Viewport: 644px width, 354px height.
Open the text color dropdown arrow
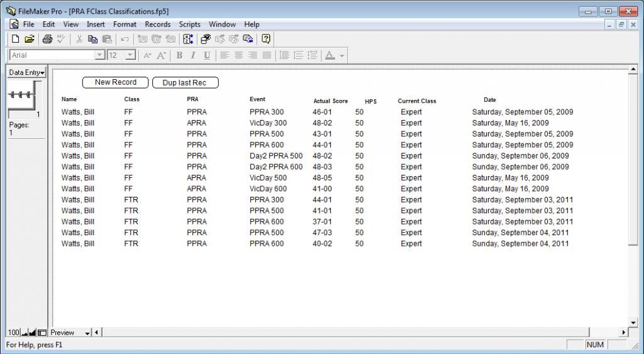[341, 55]
